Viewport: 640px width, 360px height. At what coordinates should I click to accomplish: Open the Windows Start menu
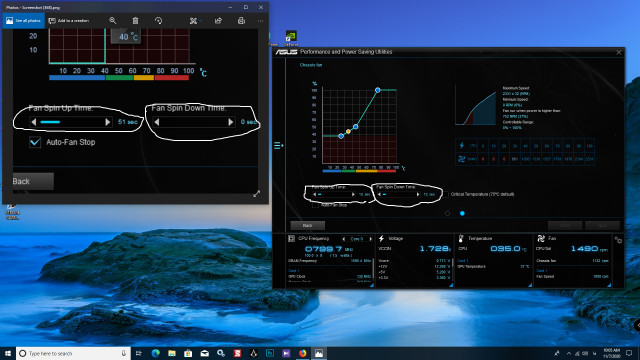(x=8, y=353)
